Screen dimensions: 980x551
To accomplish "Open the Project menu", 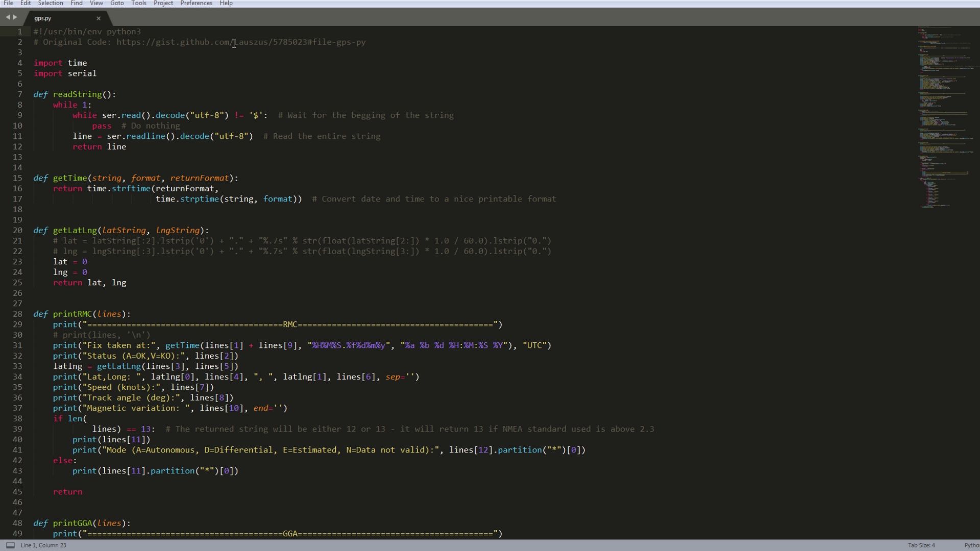I will [163, 3].
